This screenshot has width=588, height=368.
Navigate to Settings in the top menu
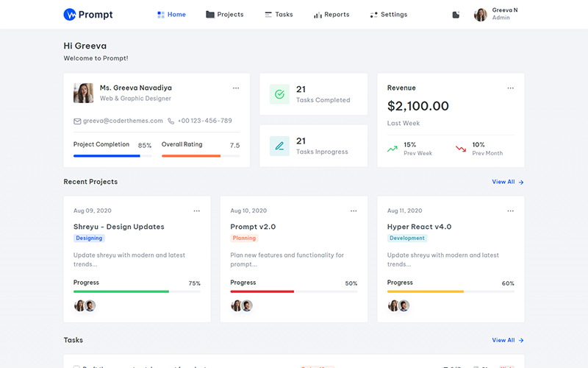tap(389, 15)
